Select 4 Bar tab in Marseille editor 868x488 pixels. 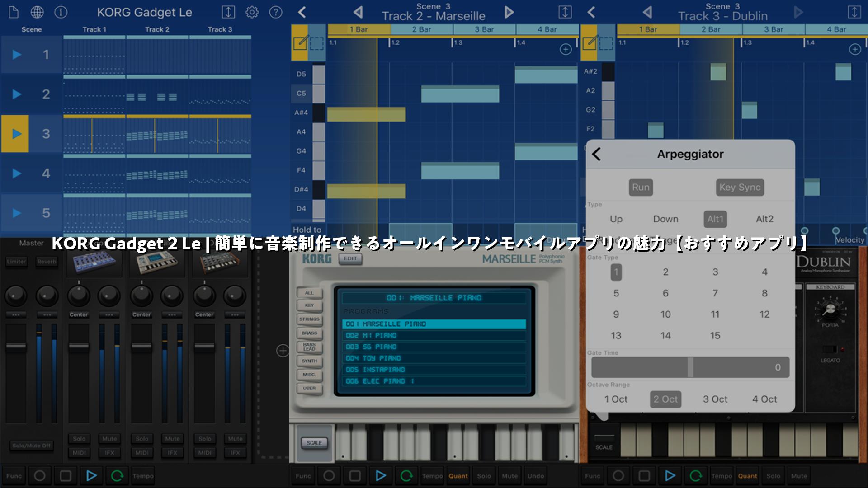tap(547, 29)
